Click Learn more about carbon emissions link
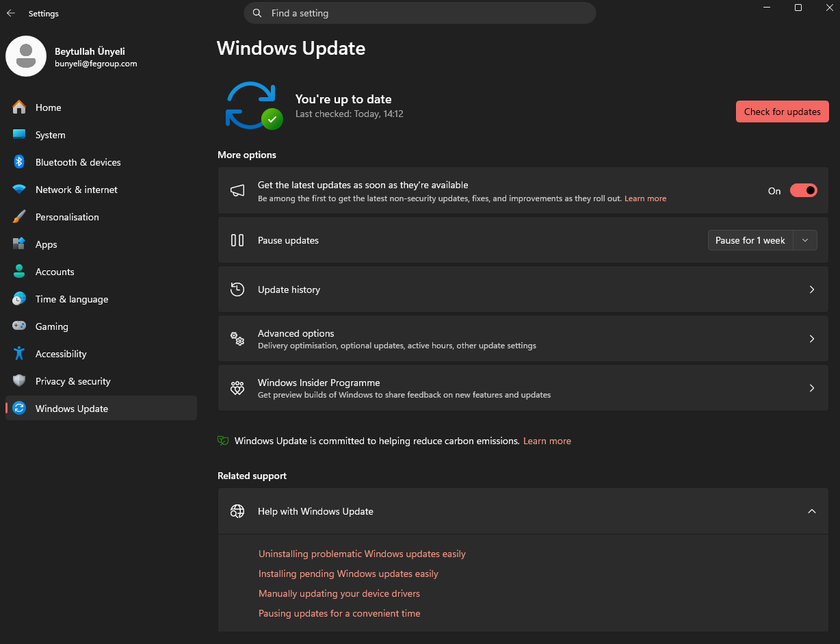Screen dimensions: 840x644 [x=547, y=441]
